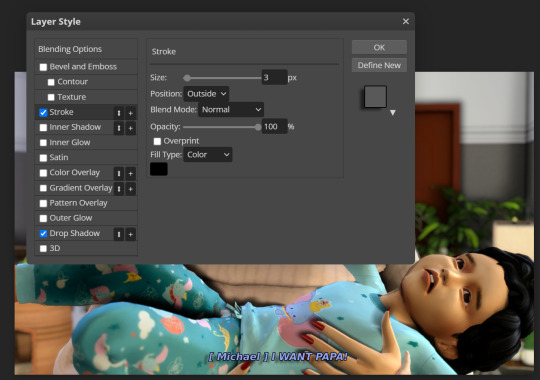This screenshot has width=540, height=380.
Task: Add another Inner Shadow with plus icon
Action: (x=131, y=128)
